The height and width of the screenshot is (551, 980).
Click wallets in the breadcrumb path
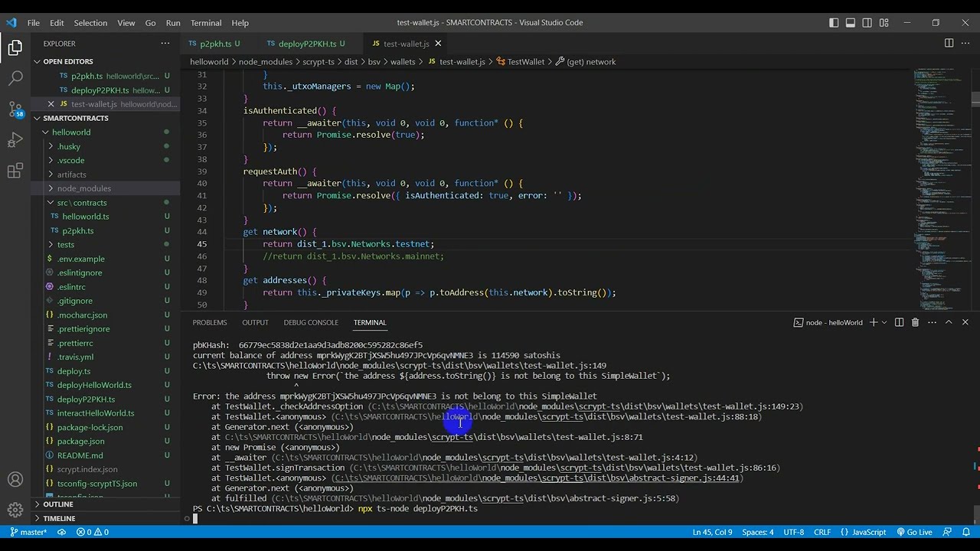[x=403, y=62]
